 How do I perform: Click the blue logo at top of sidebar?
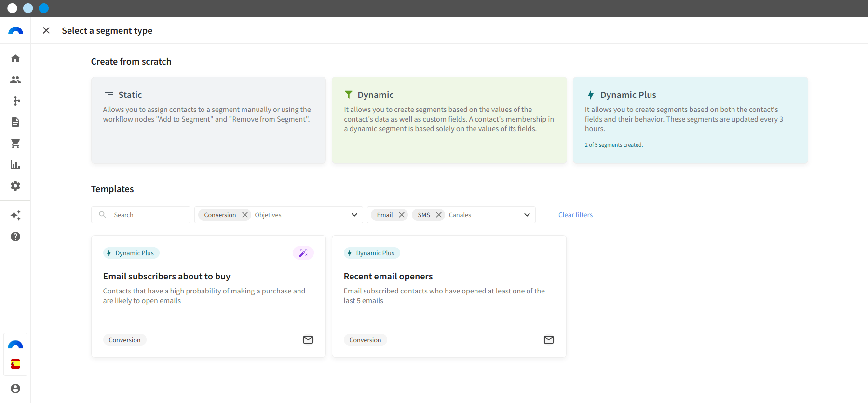15,31
